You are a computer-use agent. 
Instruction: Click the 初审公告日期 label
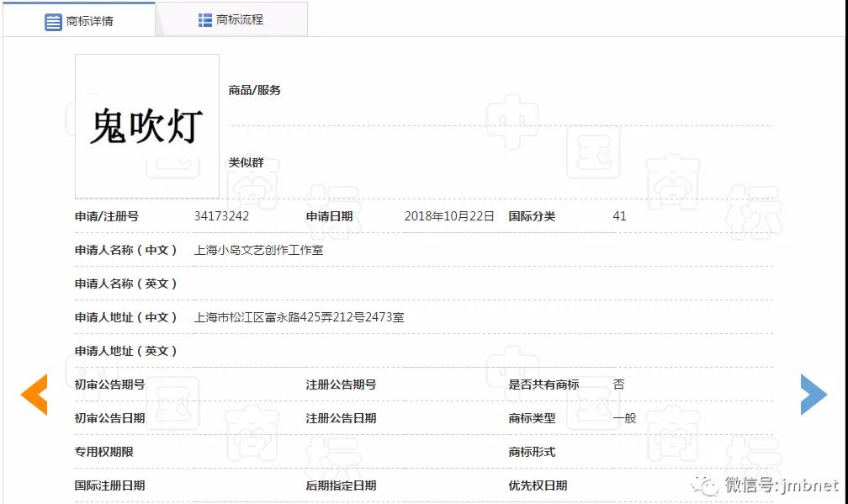coord(109,418)
